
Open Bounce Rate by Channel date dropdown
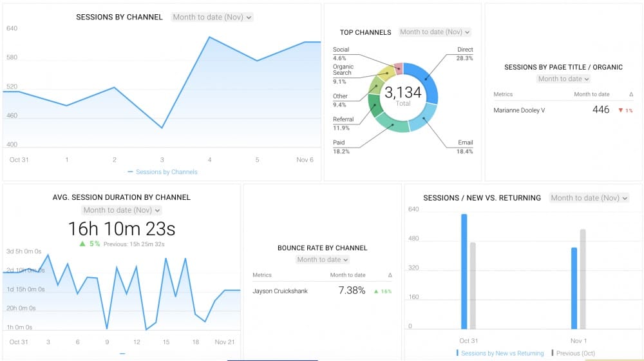point(323,259)
